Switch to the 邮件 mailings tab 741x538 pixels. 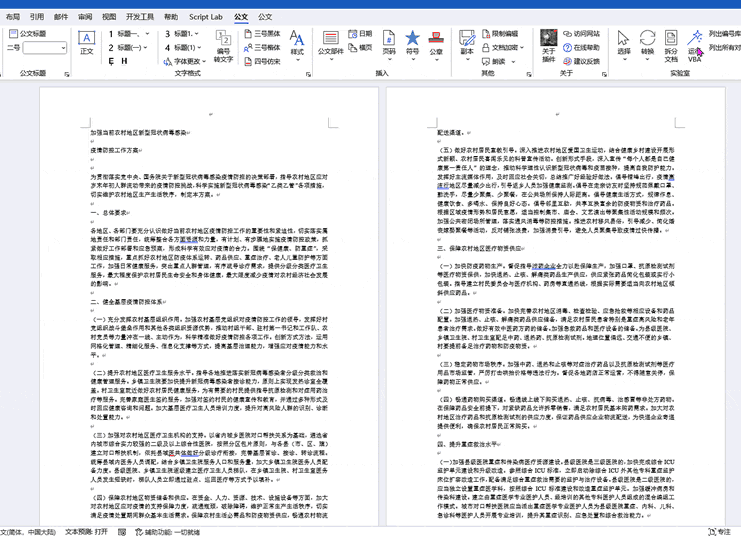[x=60, y=17]
